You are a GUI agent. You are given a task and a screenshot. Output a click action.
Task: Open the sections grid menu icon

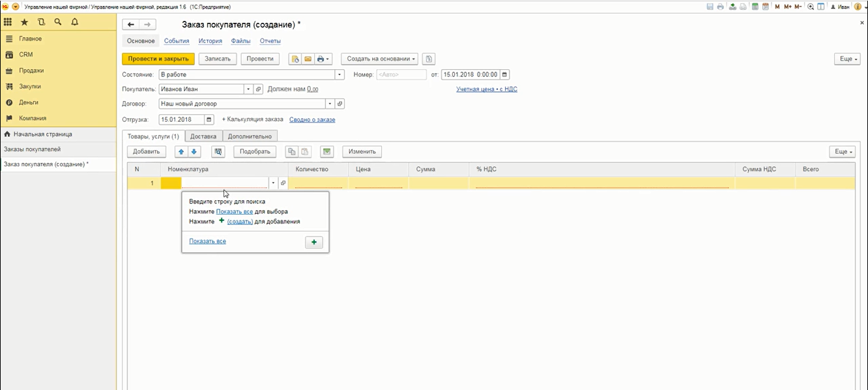[8, 22]
